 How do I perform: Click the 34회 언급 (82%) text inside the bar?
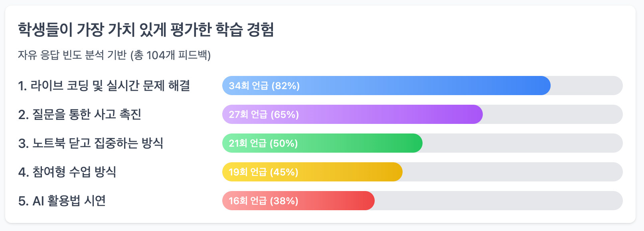coord(264,86)
